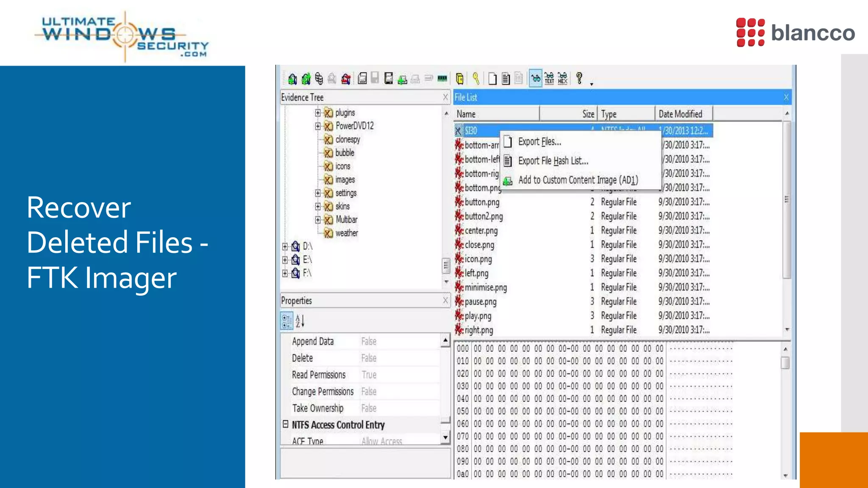The image size is (868, 488).
Task: Click the Help question mark icon
Action: click(x=579, y=78)
